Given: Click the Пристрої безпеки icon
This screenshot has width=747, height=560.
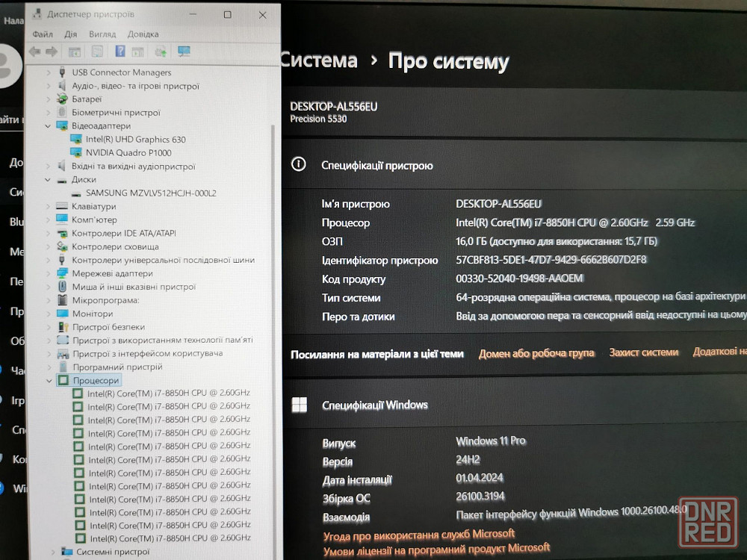Looking at the screenshot, I should point(63,327).
